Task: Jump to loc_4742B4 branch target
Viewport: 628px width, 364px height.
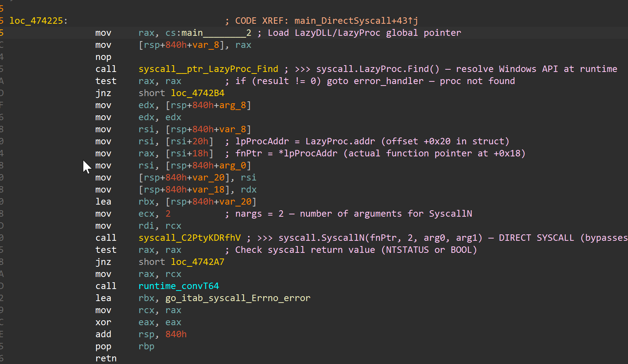Action: coord(198,93)
